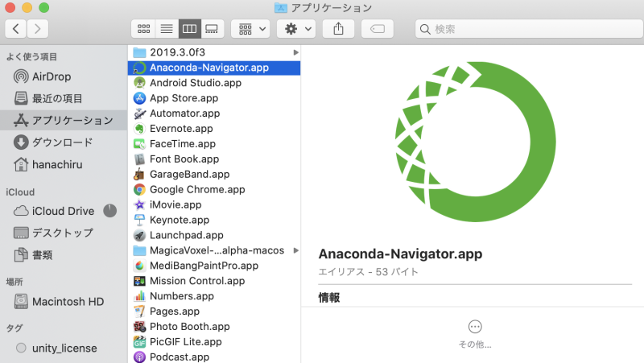Click the Mission Control.app icon
The height and width of the screenshot is (363, 644).
[x=139, y=281]
